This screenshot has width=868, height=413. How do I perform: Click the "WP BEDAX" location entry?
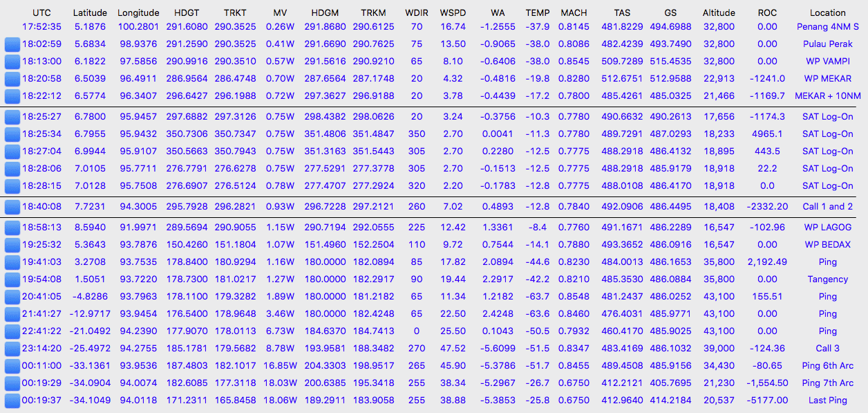click(x=828, y=245)
